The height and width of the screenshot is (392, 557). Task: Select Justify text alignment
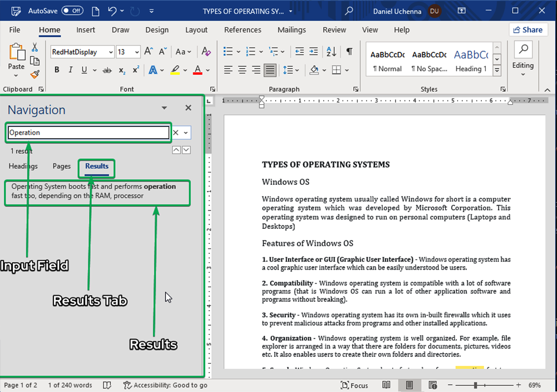(270, 70)
